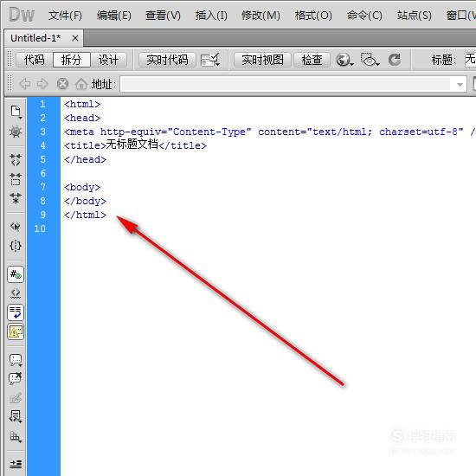Screen dimensions: 476x476
Task: Click the Dw application logo
Action: click(x=22, y=15)
